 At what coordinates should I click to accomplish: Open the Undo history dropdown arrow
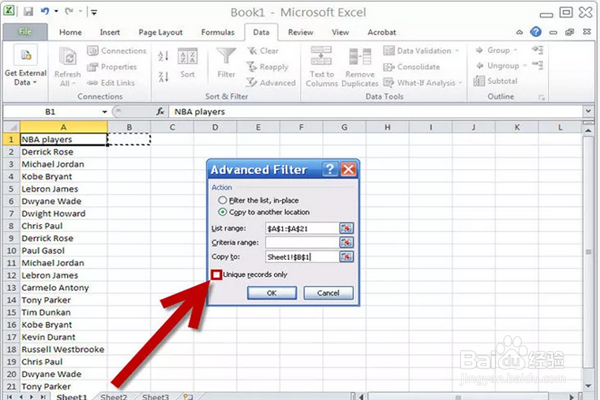pyautogui.click(x=56, y=11)
